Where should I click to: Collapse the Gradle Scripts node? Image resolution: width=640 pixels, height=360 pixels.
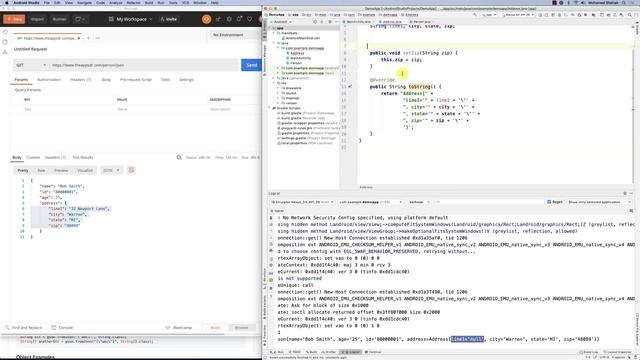[270, 108]
